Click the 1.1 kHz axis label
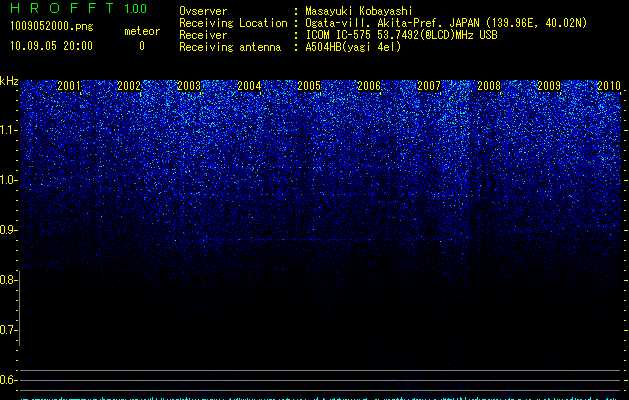 (x=8, y=130)
